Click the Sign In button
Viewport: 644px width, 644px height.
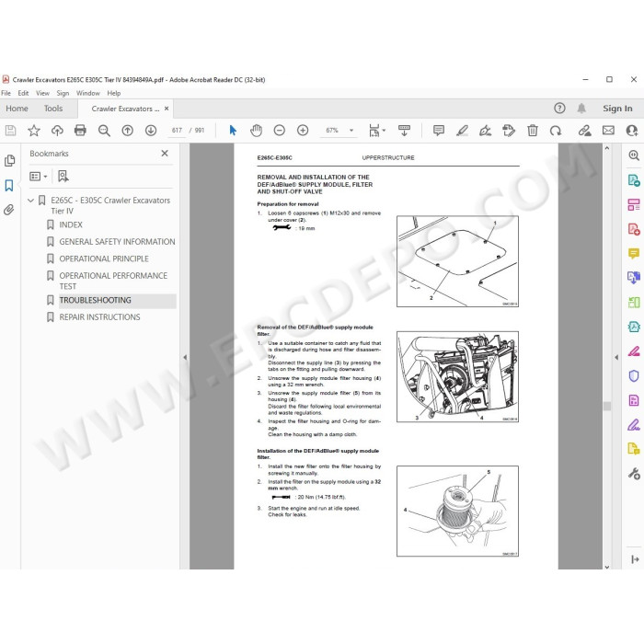(x=617, y=109)
